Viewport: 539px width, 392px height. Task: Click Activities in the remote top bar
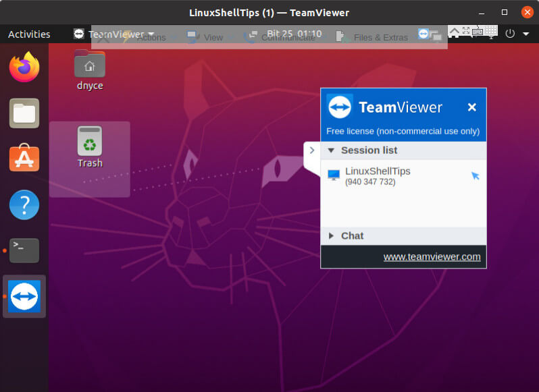tap(29, 34)
